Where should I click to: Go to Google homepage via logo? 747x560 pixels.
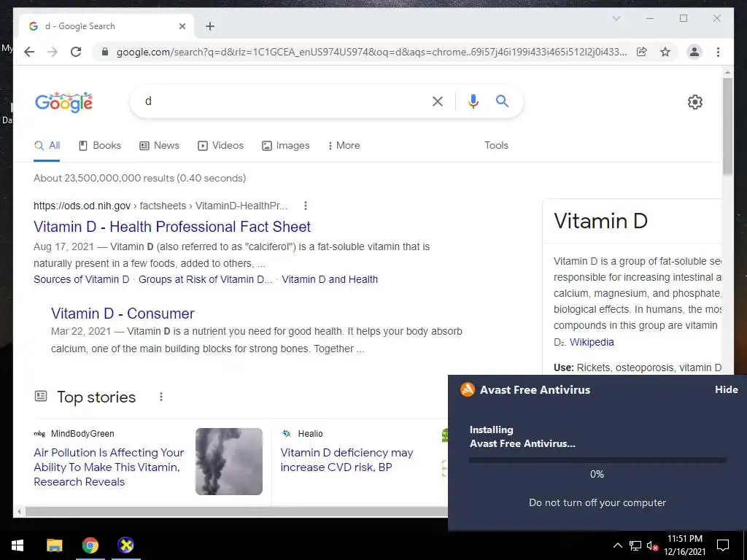tap(64, 102)
